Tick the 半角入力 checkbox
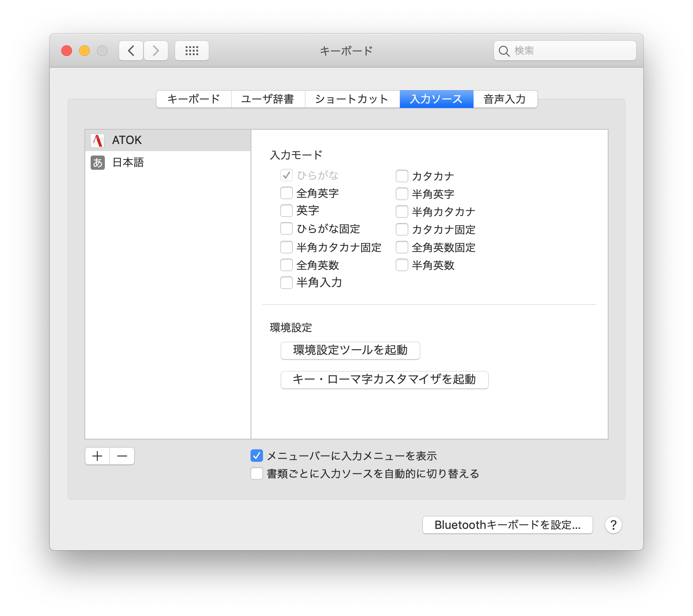Screen dimensions: 693x616 [287, 283]
